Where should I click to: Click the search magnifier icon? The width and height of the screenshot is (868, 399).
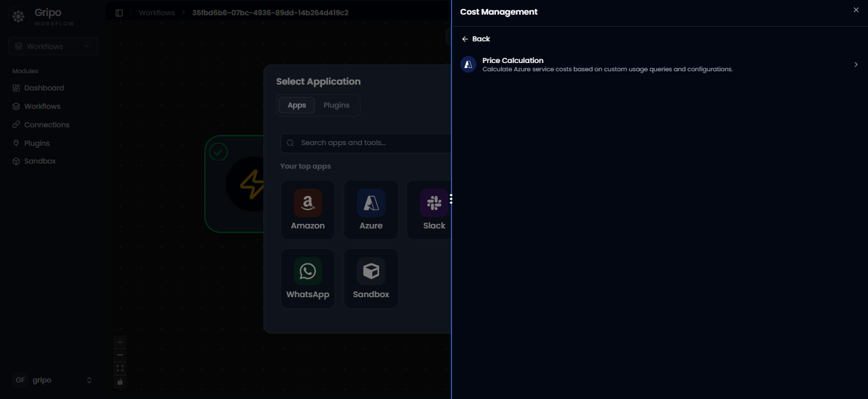(x=291, y=143)
